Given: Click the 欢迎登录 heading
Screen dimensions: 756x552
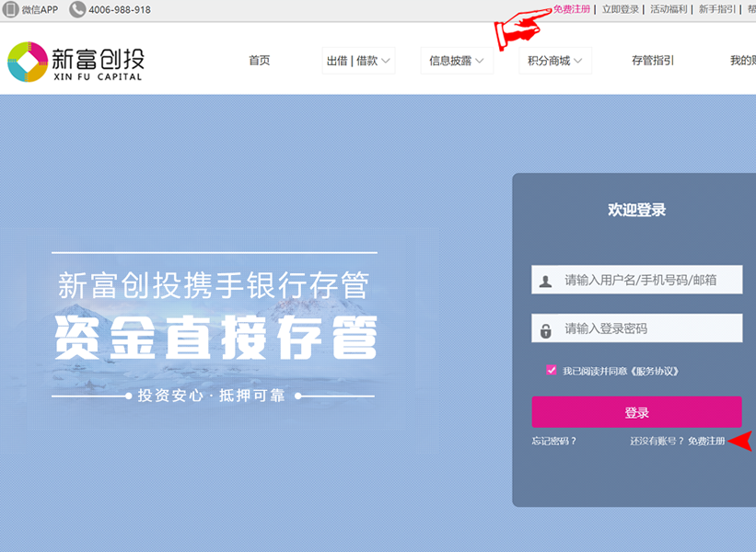Looking at the screenshot, I should tap(636, 210).
